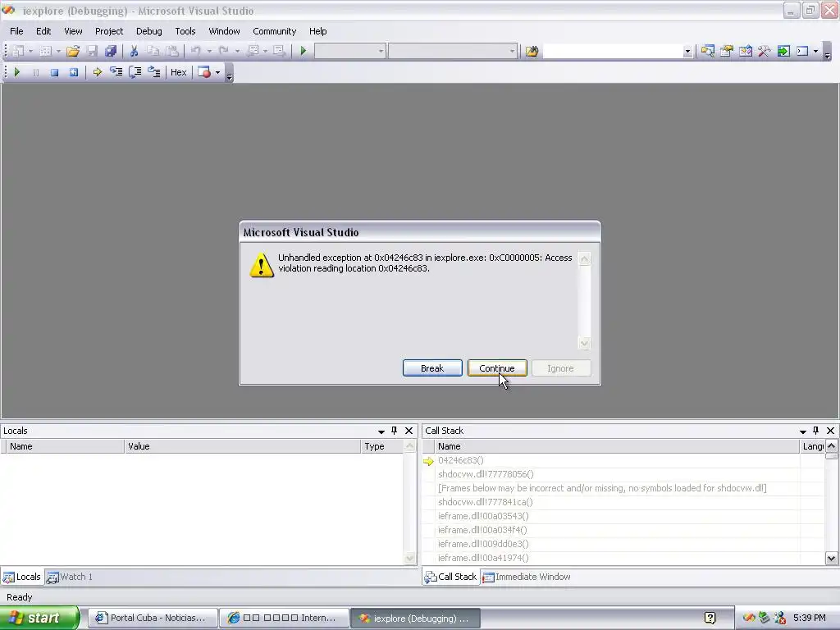Screen dimensions: 840x630
Task: Open the Locals panel window position dropdown
Action: [381, 431]
